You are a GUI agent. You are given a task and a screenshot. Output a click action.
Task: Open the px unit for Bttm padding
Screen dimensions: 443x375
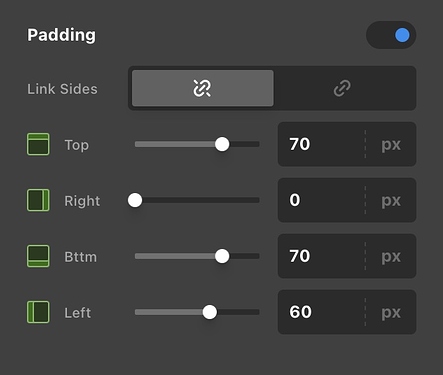[391, 256]
